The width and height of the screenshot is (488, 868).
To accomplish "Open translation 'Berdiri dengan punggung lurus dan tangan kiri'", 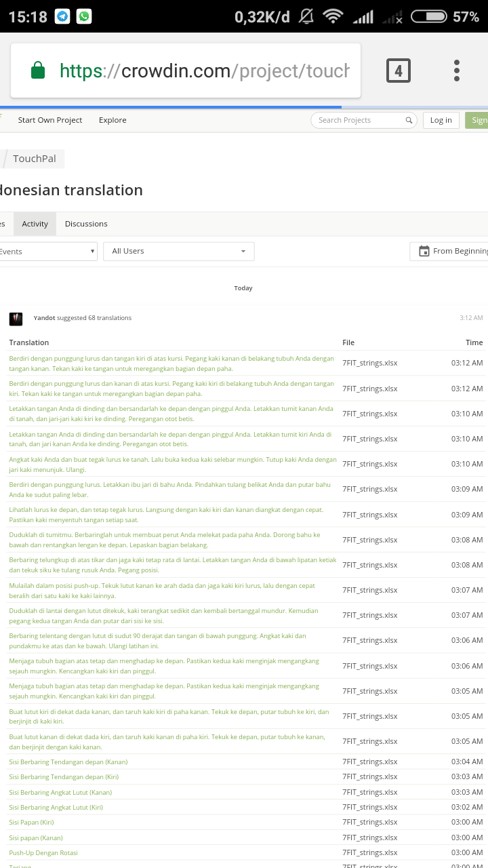I will (x=171, y=363).
